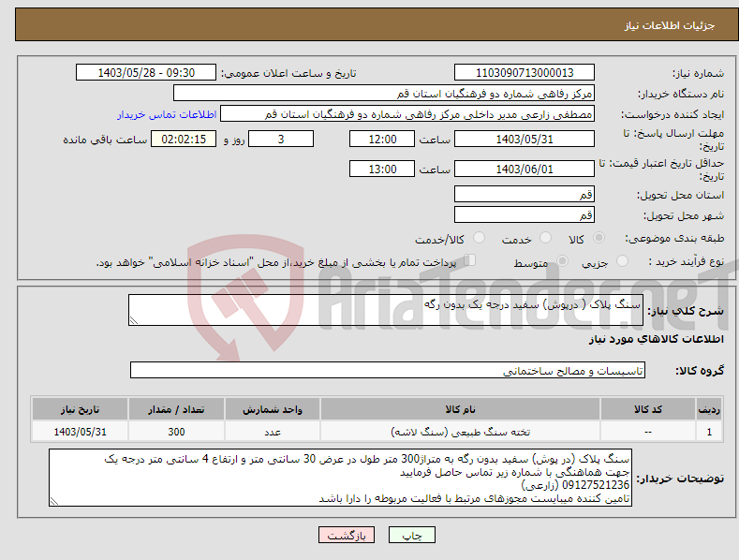The width and height of the screenshot is (739, 560).
Task: Select the خدمت radio button
Action: [545, 238]
